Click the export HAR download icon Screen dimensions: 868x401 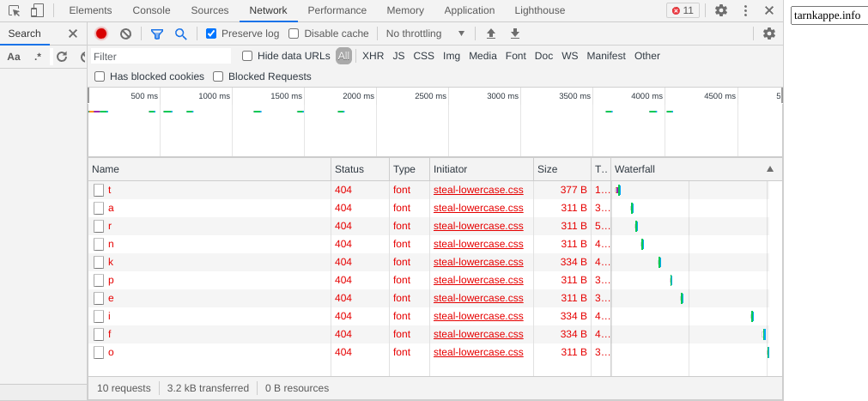[x=515, y=33]
